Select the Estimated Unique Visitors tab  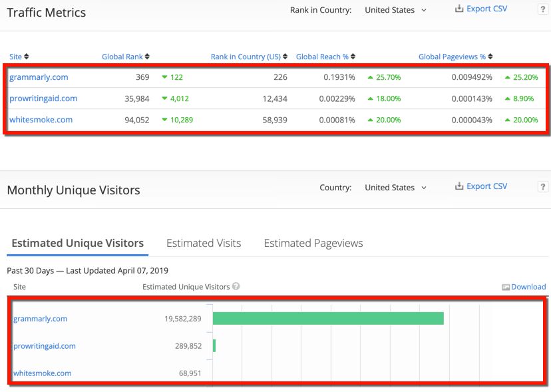pos(78,244)
